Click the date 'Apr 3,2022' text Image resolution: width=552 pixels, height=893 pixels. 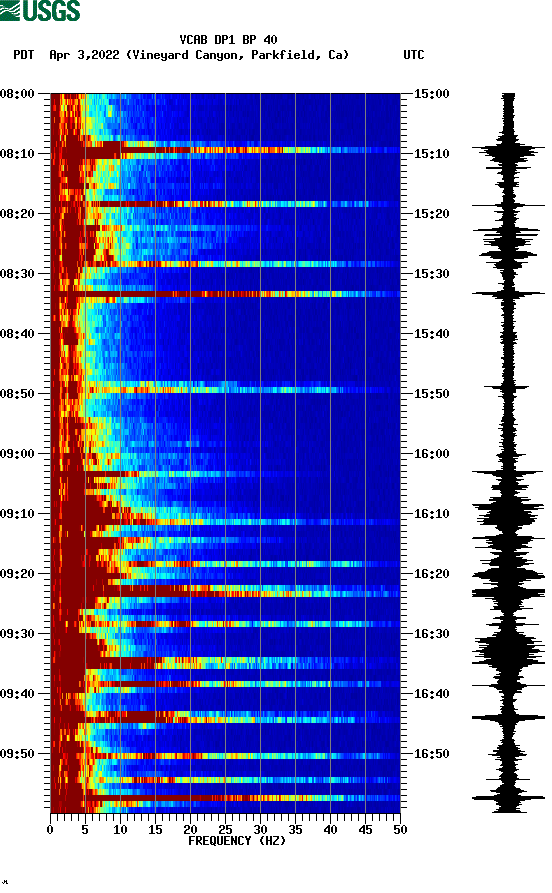click(84, 55)
